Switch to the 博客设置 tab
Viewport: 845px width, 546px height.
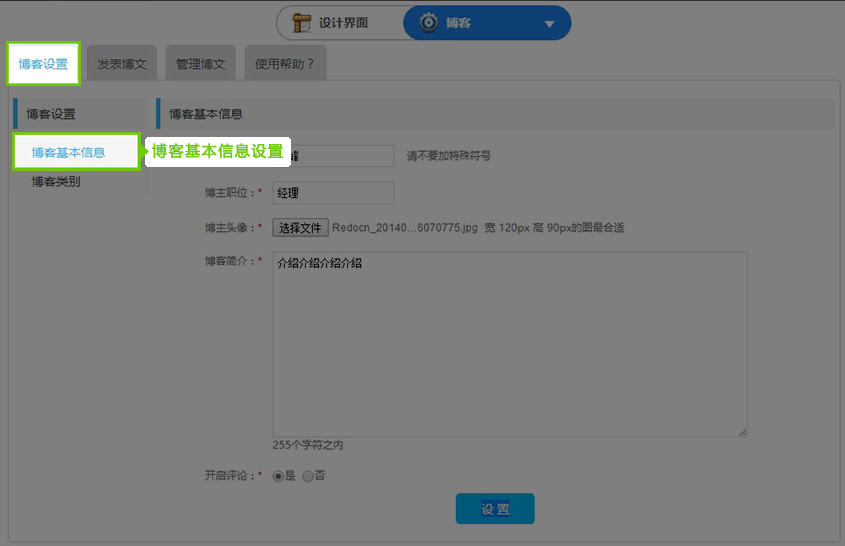[43, 64]
